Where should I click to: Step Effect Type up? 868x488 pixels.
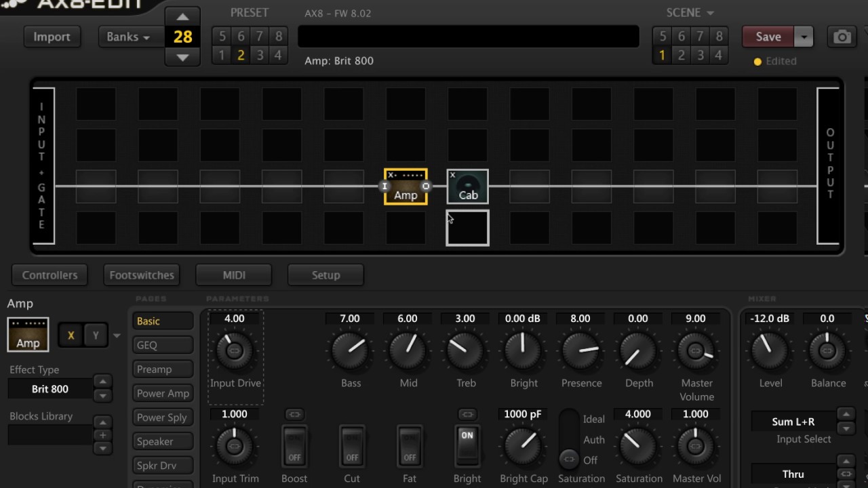coord(102,382)
